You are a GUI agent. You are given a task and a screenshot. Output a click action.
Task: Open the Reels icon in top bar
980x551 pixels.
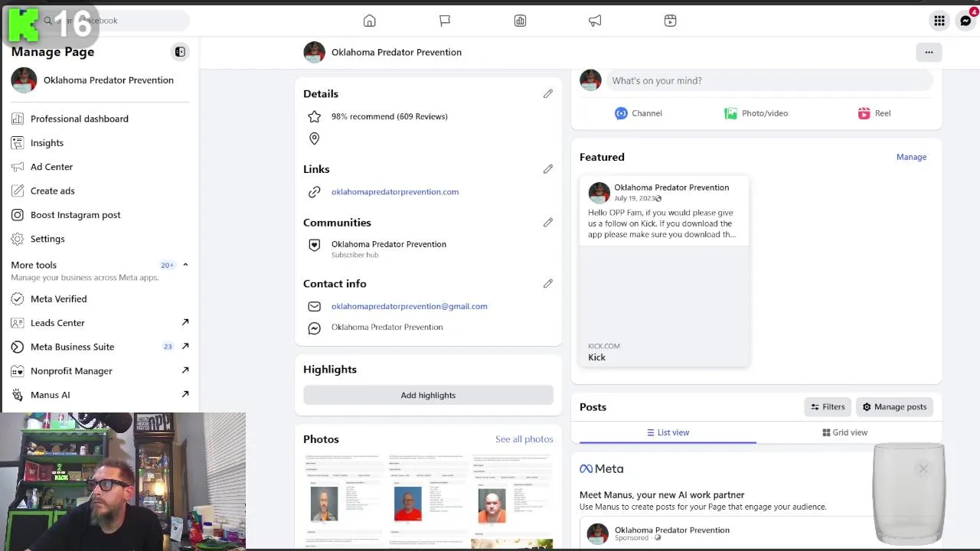click(670, 21)
